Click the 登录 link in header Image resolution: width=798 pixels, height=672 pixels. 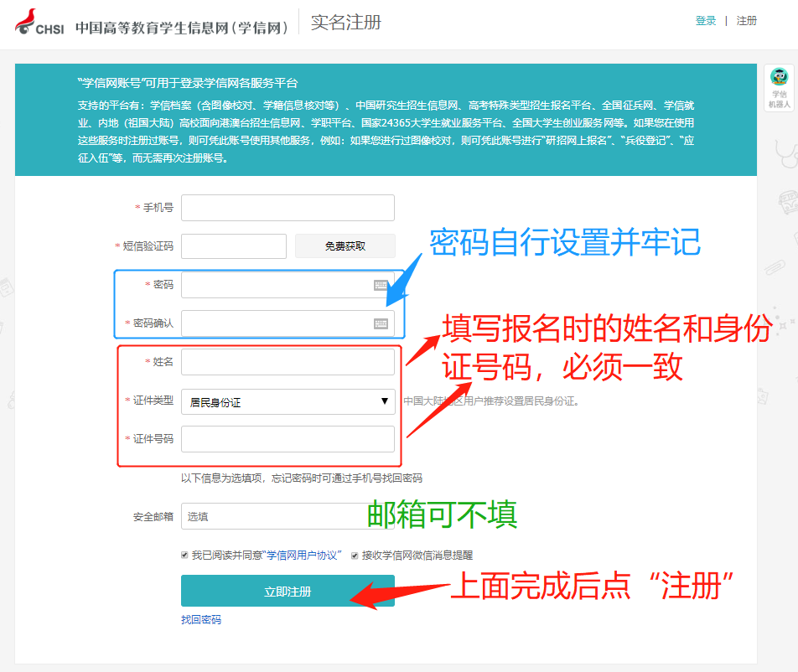click(x=706, y=21)
